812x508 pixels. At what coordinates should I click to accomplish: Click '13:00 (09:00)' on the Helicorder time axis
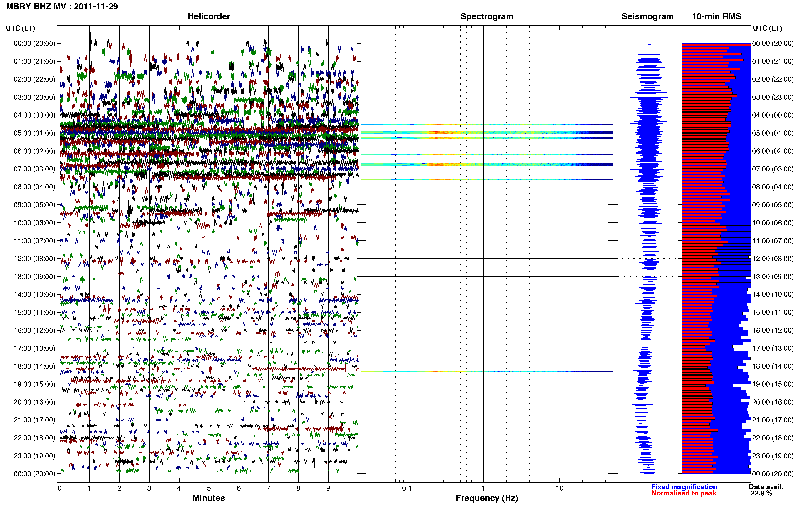point(34,277)
